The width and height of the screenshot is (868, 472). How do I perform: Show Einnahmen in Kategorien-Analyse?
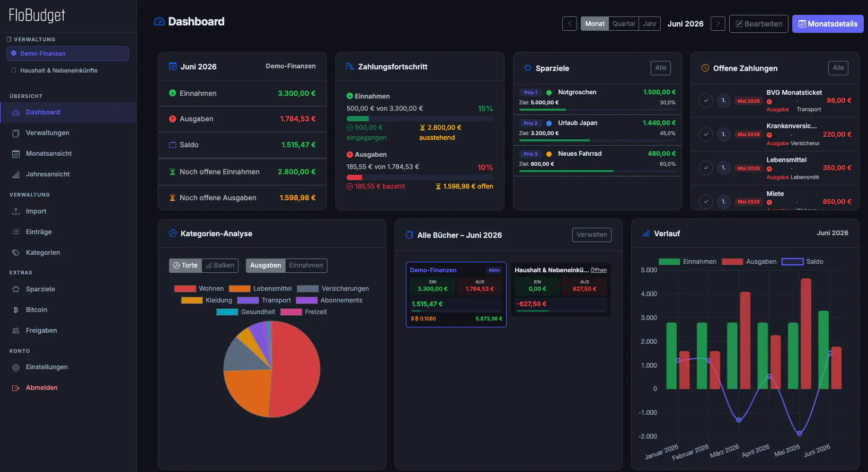point(306,265)
